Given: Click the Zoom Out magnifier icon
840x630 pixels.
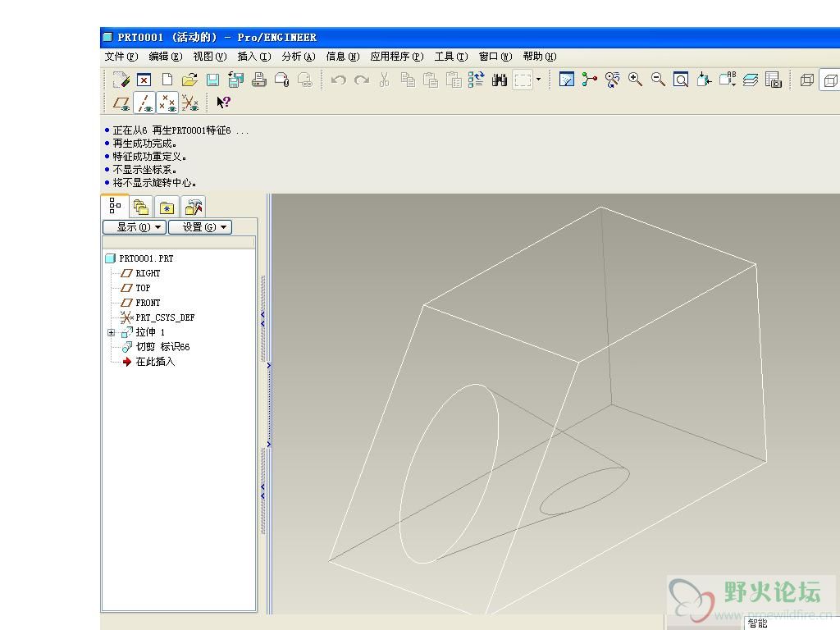Looking at the screenshot, I should click(x=658, y=80).
